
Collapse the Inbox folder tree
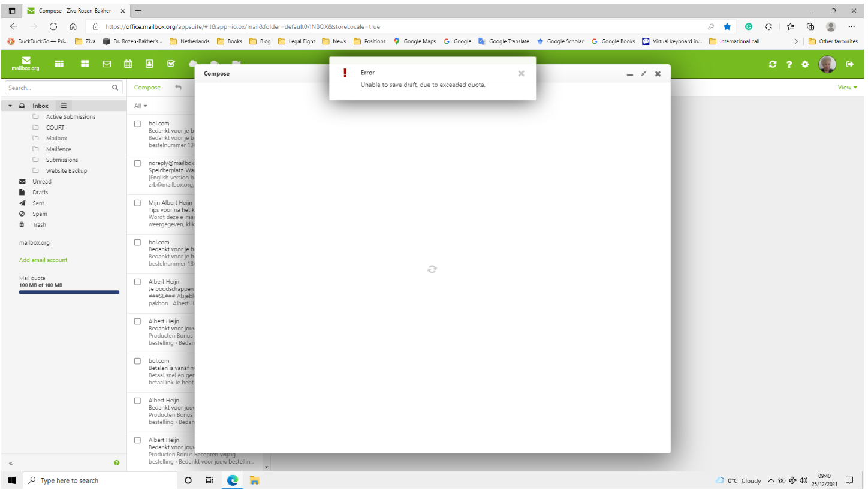tap(10, 106)
